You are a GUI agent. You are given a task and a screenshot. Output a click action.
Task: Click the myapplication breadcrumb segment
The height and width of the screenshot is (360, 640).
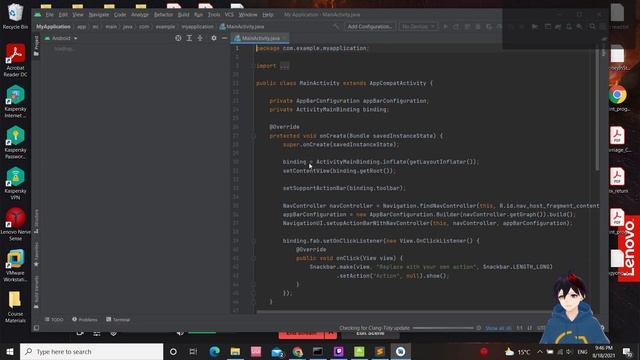tap(198, 27)
